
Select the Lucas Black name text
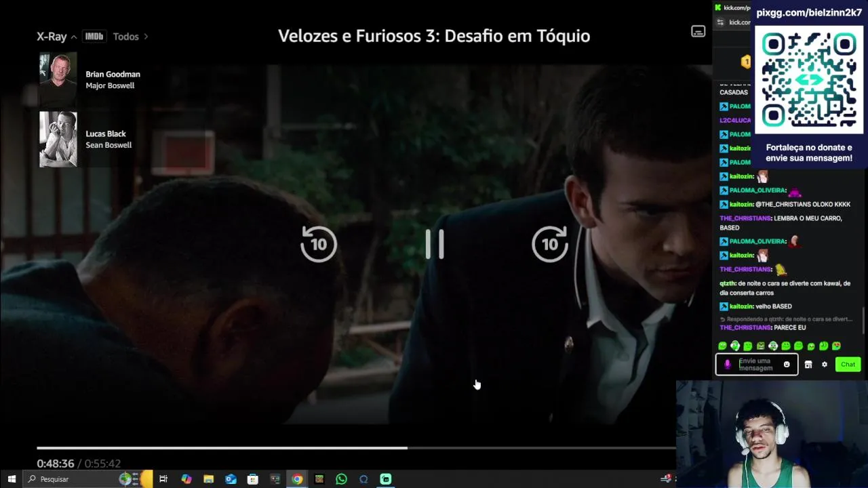pos(106,134)
